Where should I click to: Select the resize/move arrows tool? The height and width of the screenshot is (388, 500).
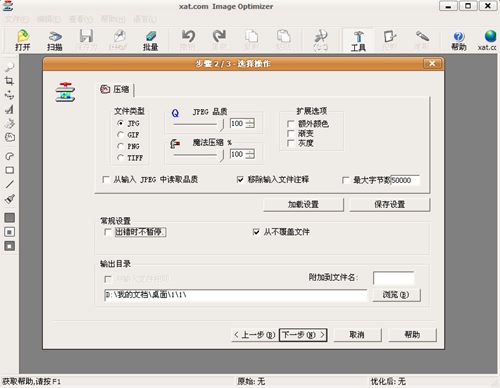(9, 95)
